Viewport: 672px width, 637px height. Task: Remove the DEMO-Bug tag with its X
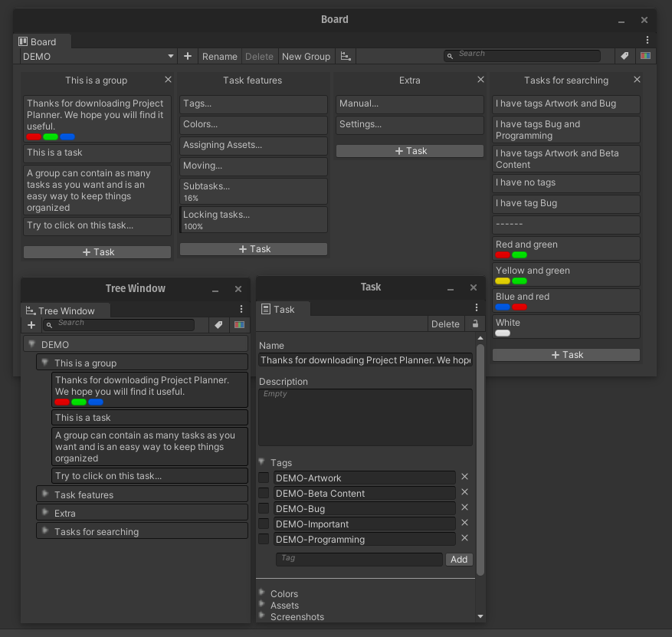pyautogui.click(x=464, y=507)
